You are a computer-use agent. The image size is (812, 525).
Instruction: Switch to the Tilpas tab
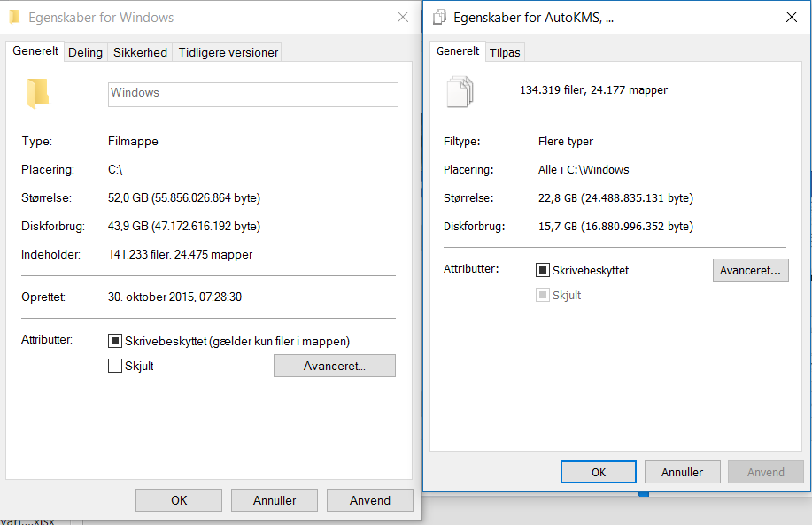tap(505, 52)
